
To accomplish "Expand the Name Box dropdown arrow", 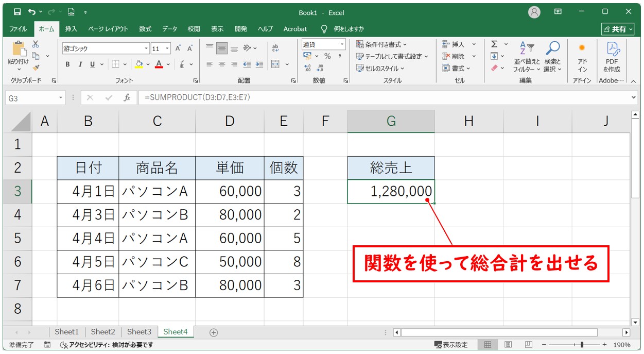I will click(x=61, y=97).
